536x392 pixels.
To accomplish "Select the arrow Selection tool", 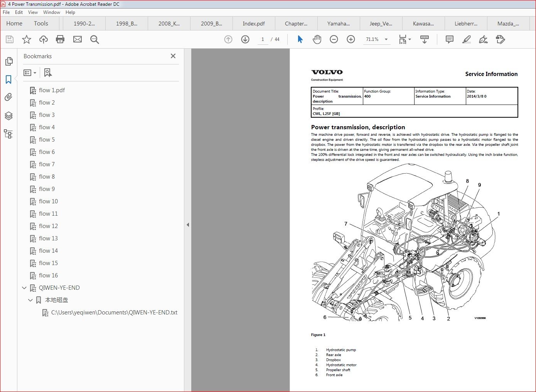I will tap(300, 39).
